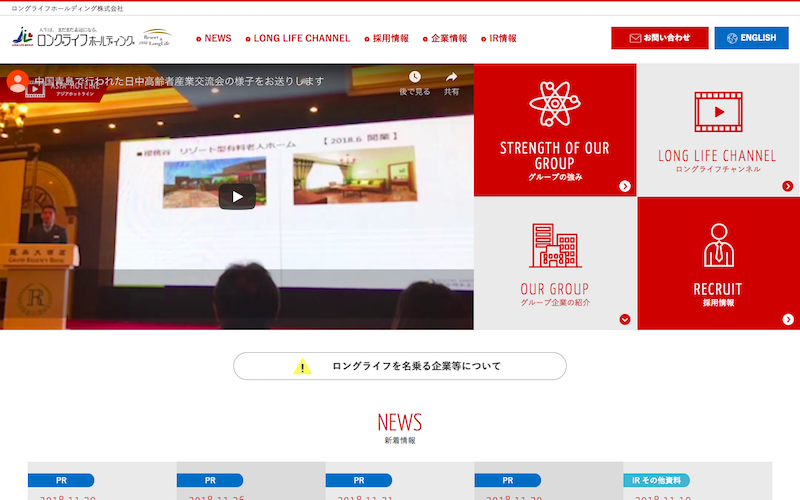Click the red お問い合わせ contact button
The height and width of the screenshot is (500, 800).
click(659, 38)
